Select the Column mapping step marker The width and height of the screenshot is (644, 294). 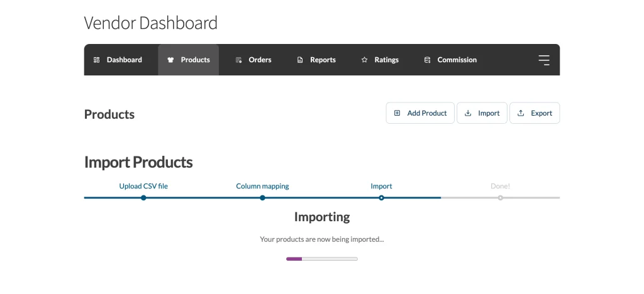click(262, 198)
